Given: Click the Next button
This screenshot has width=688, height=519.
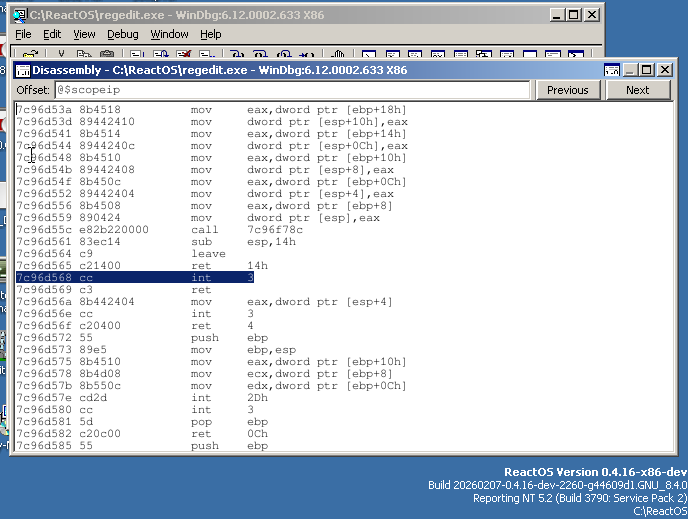Looking at the screenshot, I should [637, 90].
